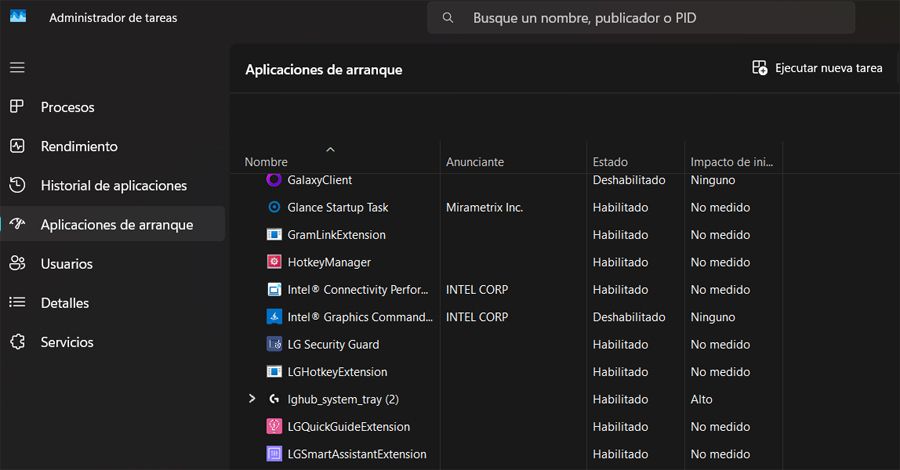Click the search magnifier icon
The height and width of the screenshot is (470, 900).
point(448,18)
